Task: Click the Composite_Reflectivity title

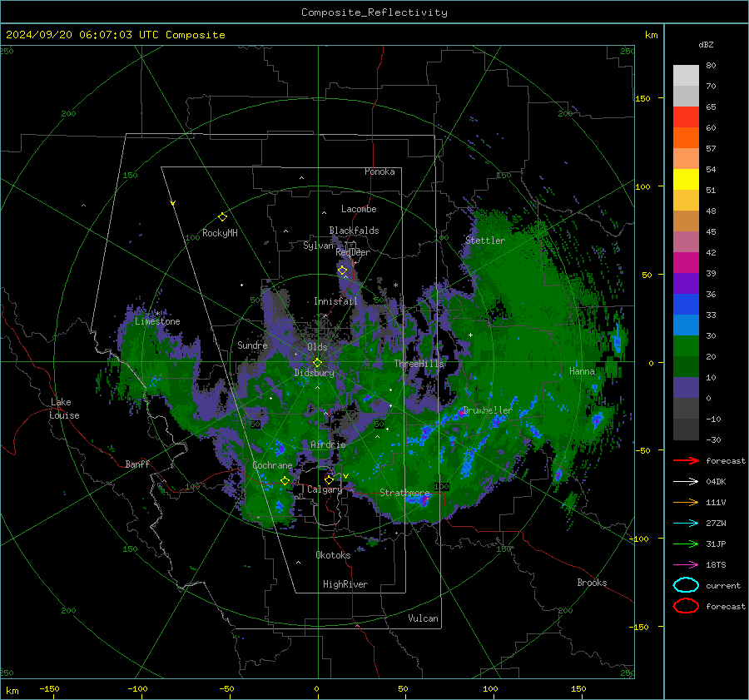Action: pos(374,12)
